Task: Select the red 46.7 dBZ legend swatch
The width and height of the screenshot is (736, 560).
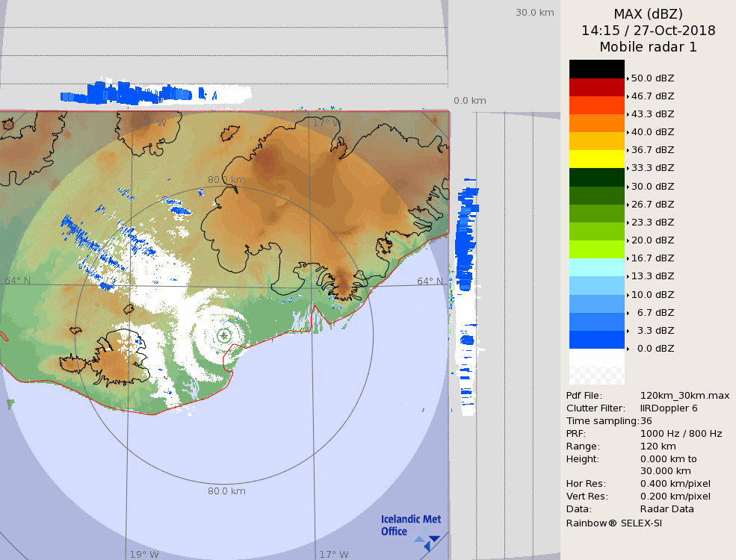Action: click(596, 87)
